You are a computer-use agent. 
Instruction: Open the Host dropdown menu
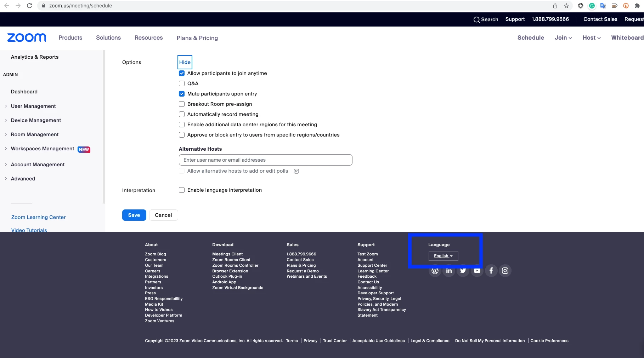point(592,37)
